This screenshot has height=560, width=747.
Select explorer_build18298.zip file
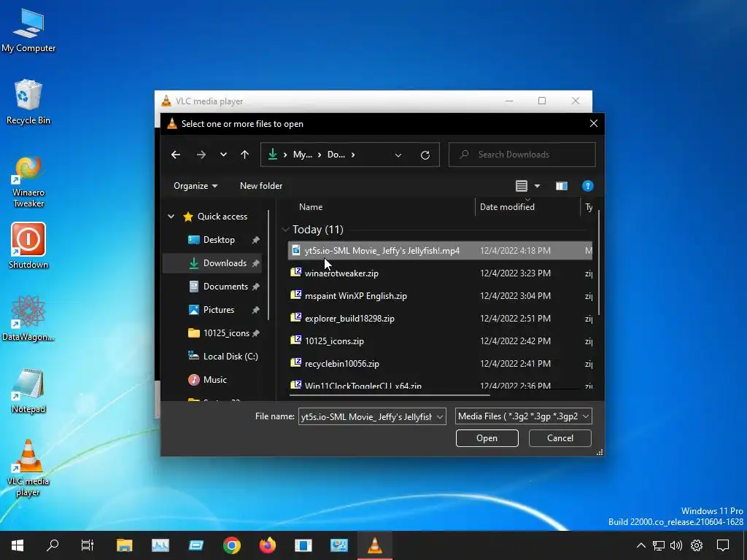click(x=349, y=319)
